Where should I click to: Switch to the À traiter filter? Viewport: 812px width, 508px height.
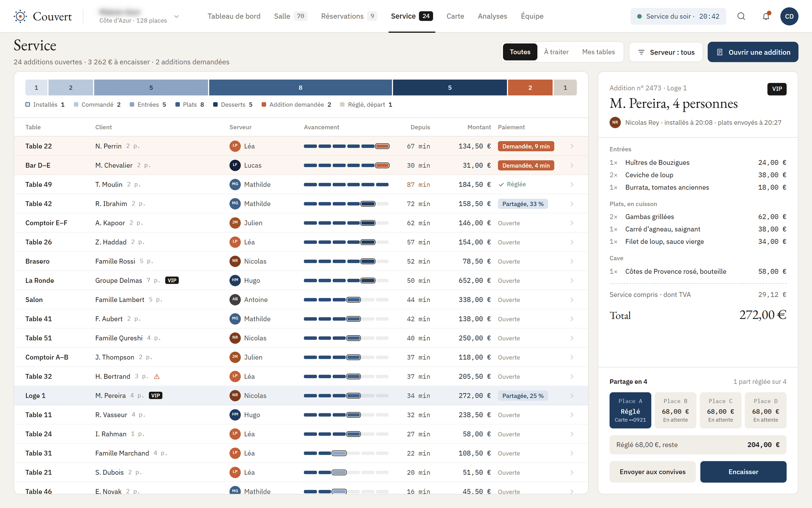click(556, 52)
